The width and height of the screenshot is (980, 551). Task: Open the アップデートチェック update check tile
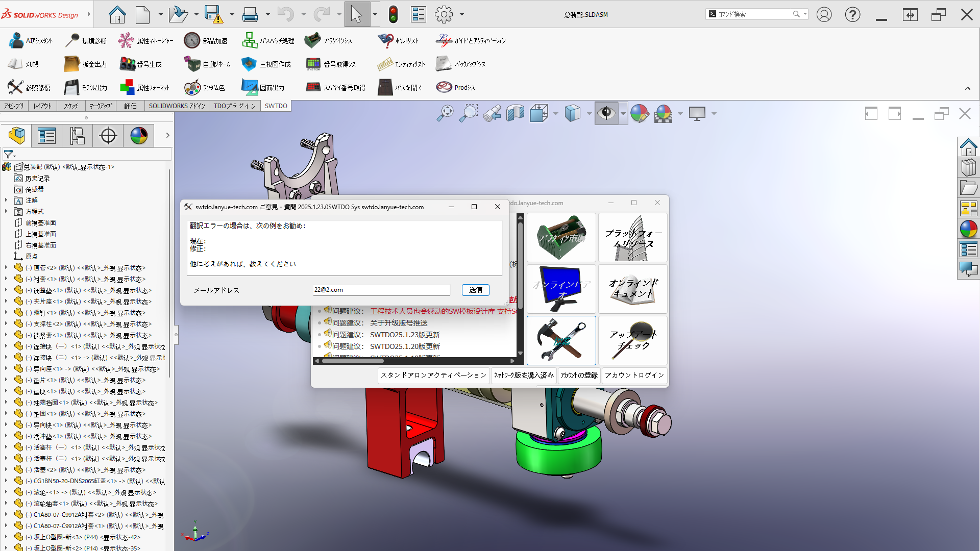[632, 340]
